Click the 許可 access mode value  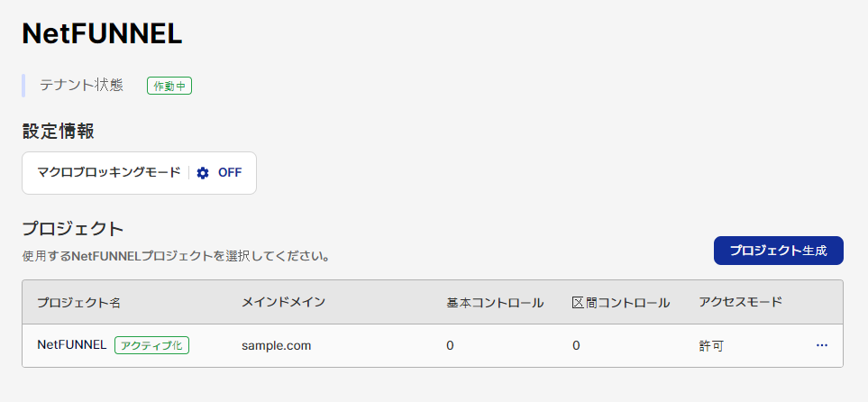711,346
